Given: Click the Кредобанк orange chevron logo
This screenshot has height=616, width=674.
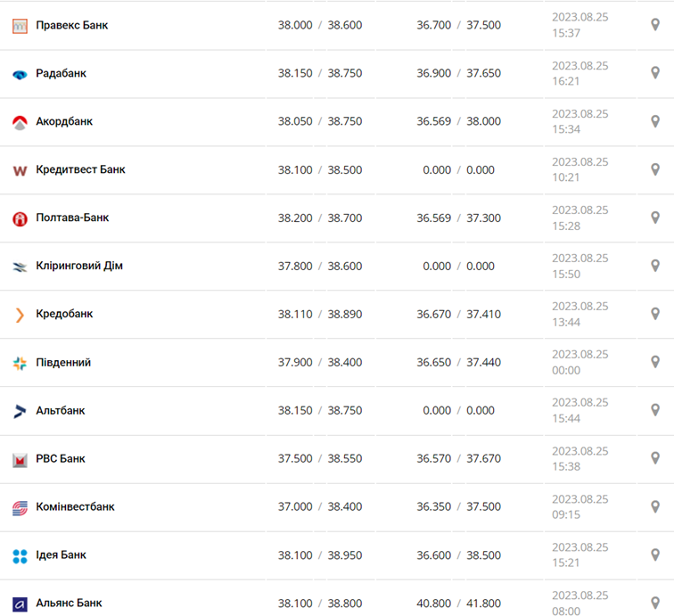Looking at the screenshot, I should point(20,315).
